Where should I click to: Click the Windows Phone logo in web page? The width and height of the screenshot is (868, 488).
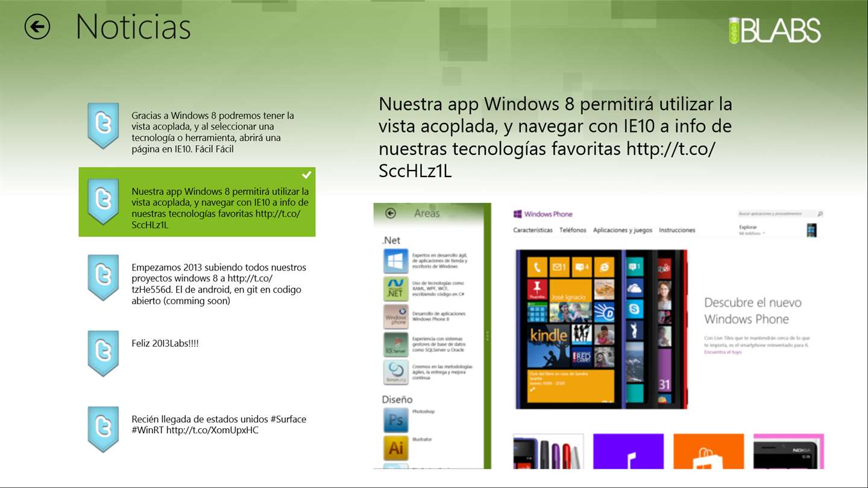(542, 214)
